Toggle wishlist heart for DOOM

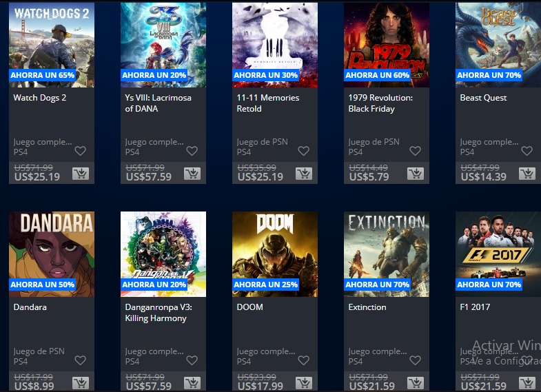pos(304,360)
